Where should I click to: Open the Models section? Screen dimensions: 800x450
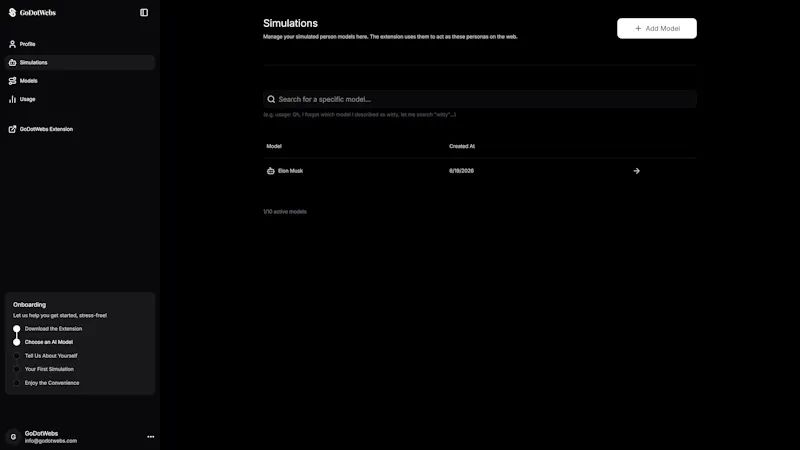point(80,81)
